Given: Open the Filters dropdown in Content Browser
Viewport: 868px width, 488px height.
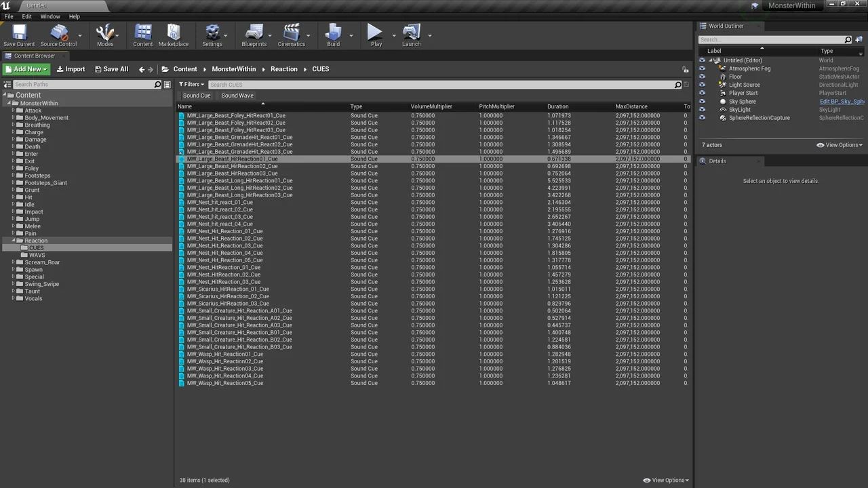Looking at the screenshot, I should tap(191, 85).
